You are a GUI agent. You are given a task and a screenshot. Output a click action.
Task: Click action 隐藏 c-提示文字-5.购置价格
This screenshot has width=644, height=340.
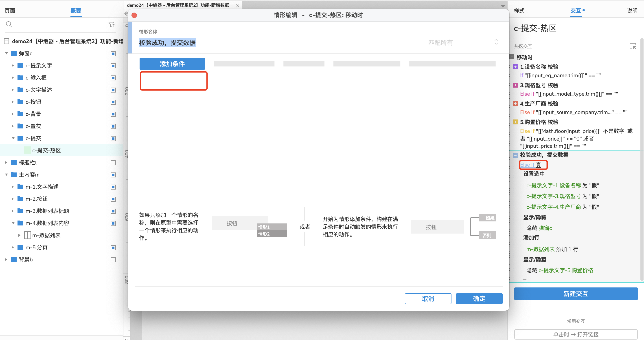pyautogui.click(x=559, y=270)
